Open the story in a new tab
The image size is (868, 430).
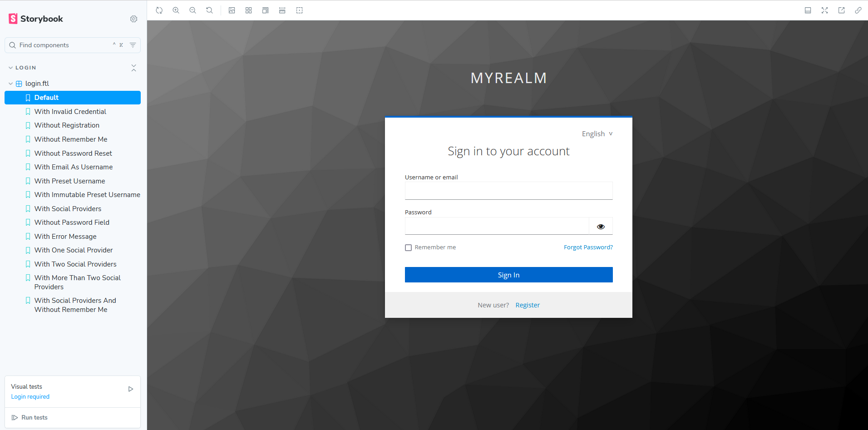tap(842, 10)
